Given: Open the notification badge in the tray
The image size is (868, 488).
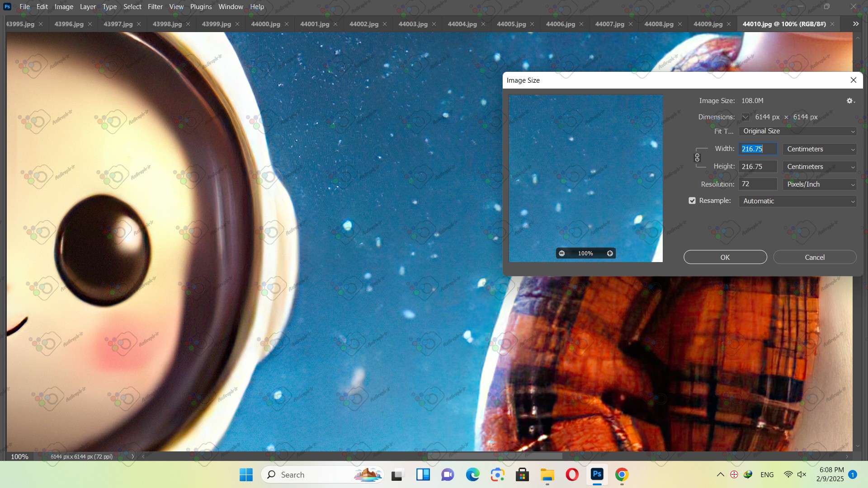Looking at the screenshot, I should (853, 474).
